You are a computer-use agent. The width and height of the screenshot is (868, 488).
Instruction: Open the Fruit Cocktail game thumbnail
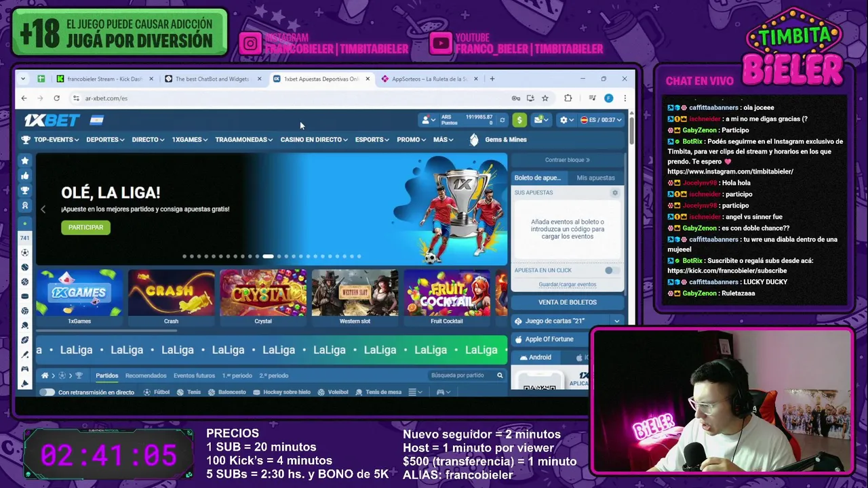click(447, 297)
